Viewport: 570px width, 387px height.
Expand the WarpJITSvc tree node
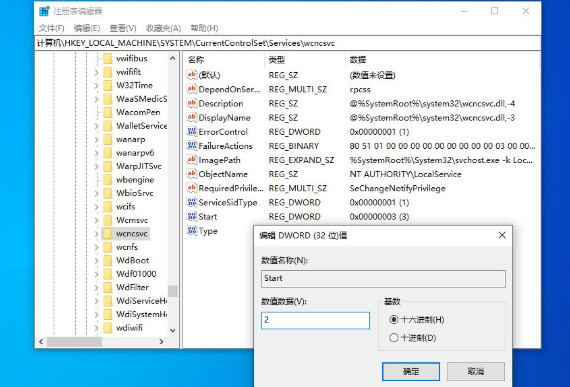tap(96, 166)
